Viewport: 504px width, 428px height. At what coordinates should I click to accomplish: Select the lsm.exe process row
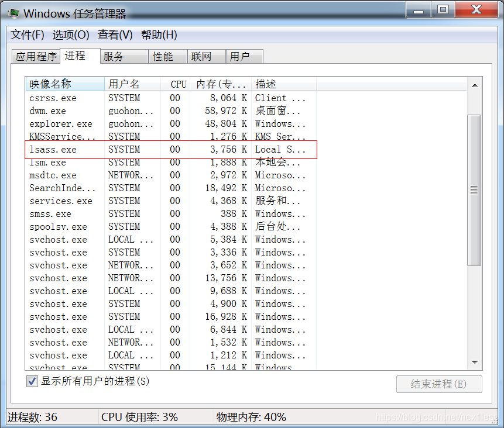pyautogui.click(x=171, y=162)
